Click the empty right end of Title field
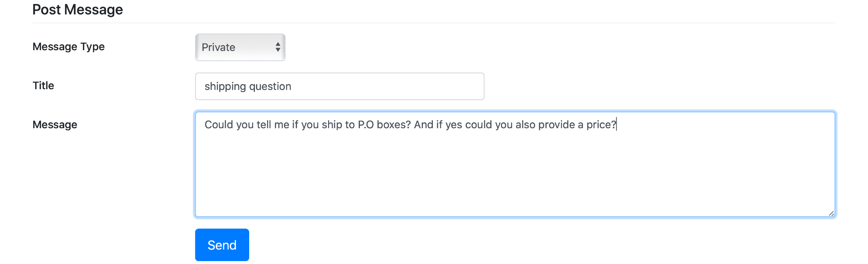This screenshot has width=868, height=264. pos(434,86)
